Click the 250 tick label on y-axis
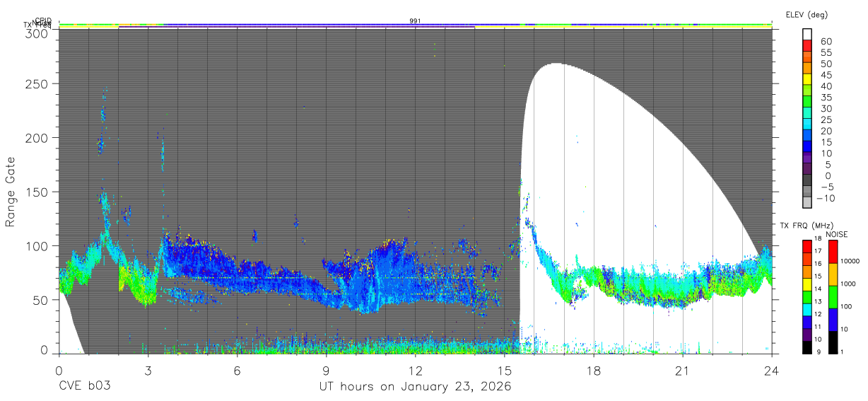868x401 pixels. point(37,83)
